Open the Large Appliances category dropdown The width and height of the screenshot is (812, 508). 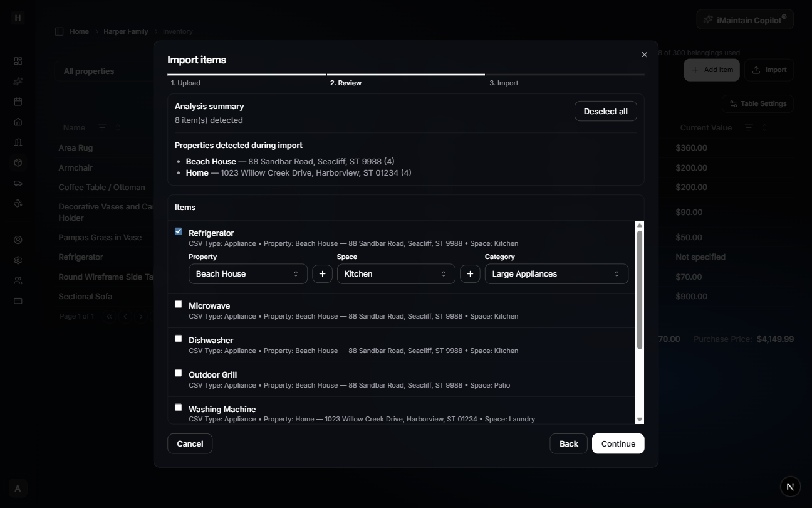point(556,273)
